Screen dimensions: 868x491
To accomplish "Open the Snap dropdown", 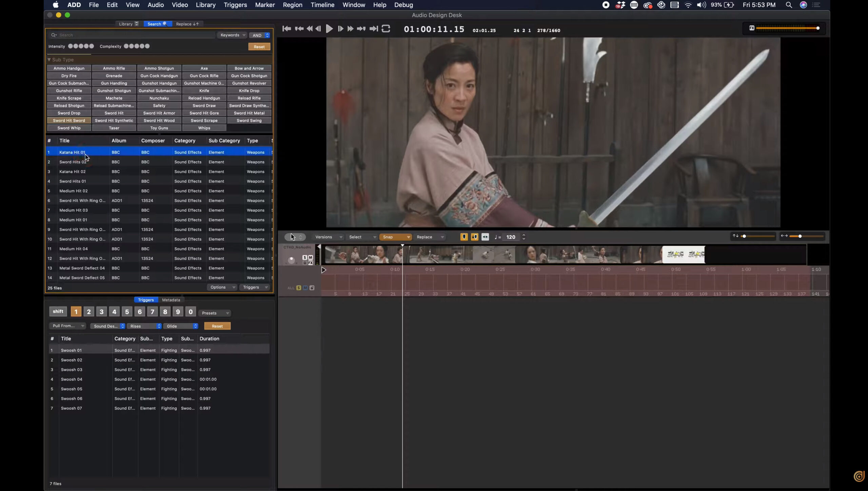I will coord(395,237).
